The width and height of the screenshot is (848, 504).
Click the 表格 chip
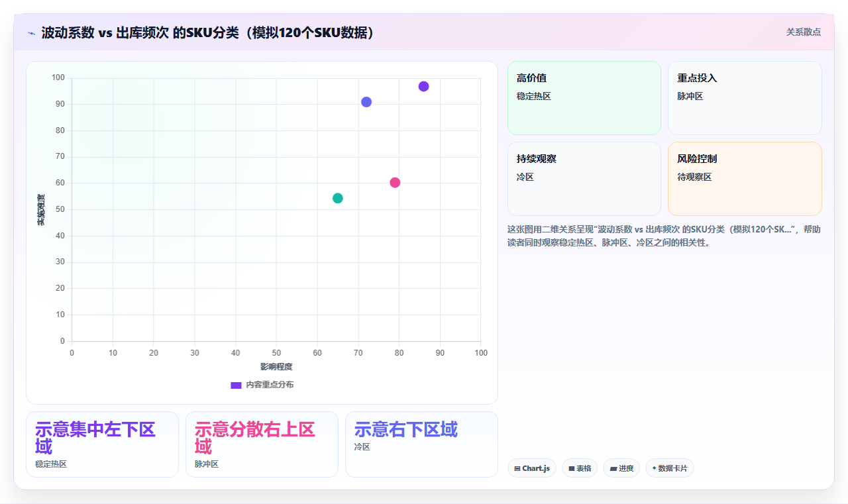click(x=580, y=468)
